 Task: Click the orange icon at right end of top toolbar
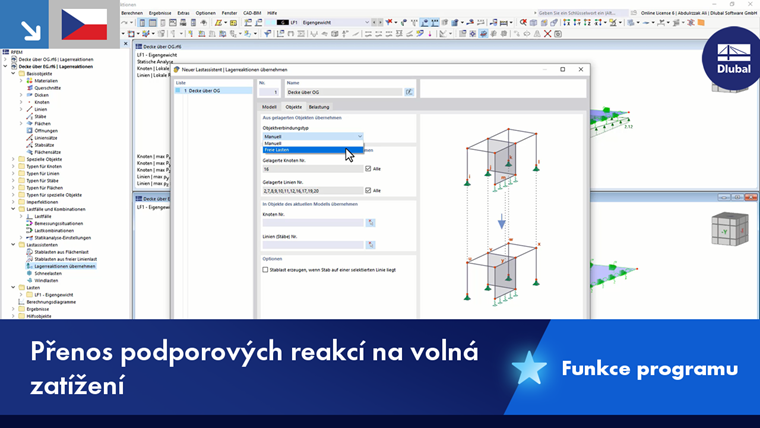(701, 22)
